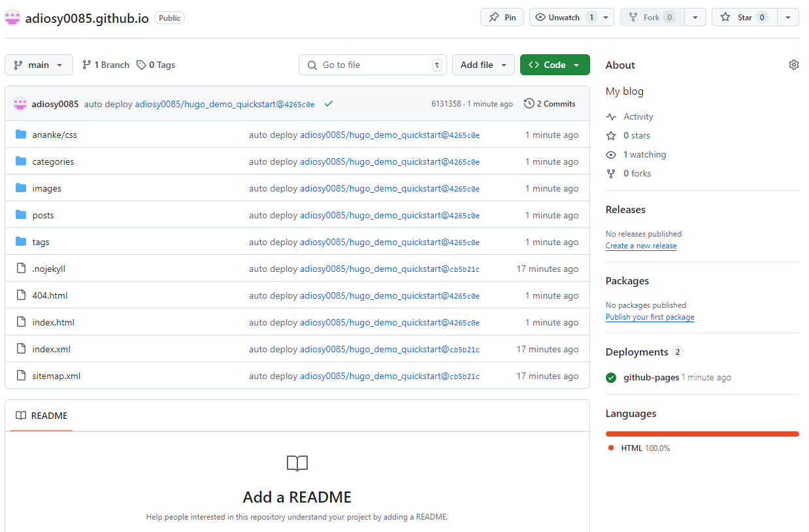Click the adiosy0085.github.io repository name
Screen dimensions: 809x532
tap(87, 18)
